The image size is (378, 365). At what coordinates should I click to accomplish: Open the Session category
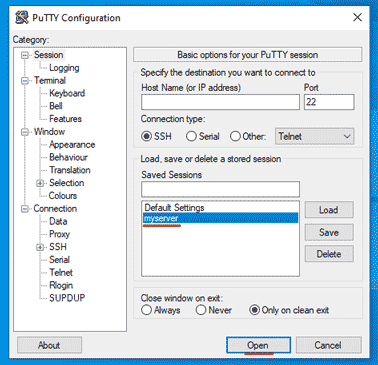point(49,55)
